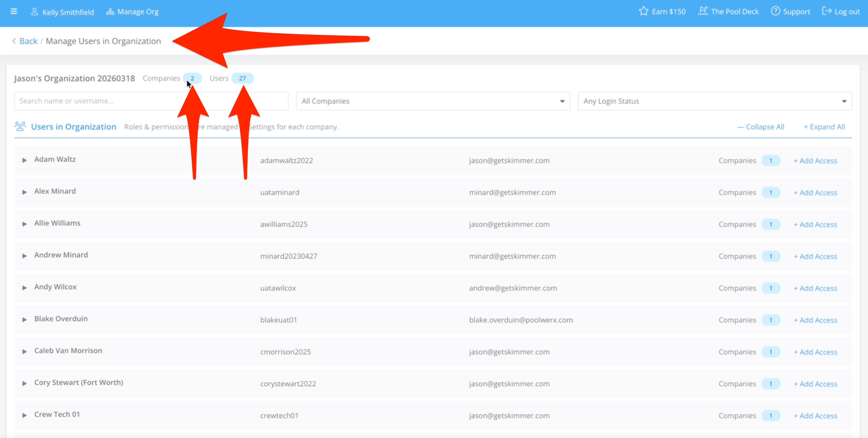Screen dimensions: 868x438
Task: Click the Earn $150 star icon
Action: click(643, 11)
